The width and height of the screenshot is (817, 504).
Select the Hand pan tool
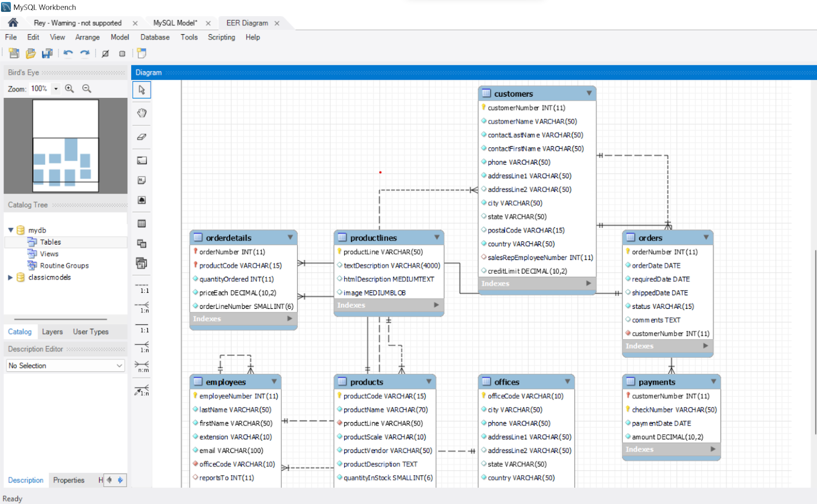pos(142,113)
